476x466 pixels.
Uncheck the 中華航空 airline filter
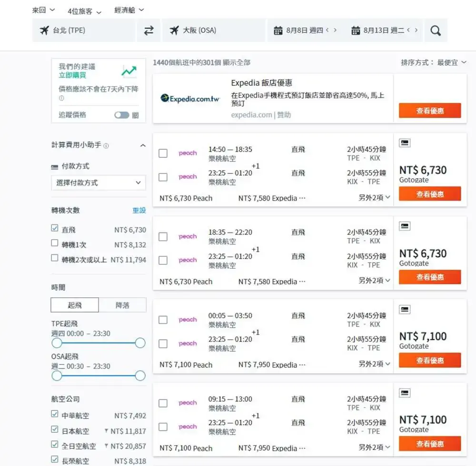click(x=55, y=414)
